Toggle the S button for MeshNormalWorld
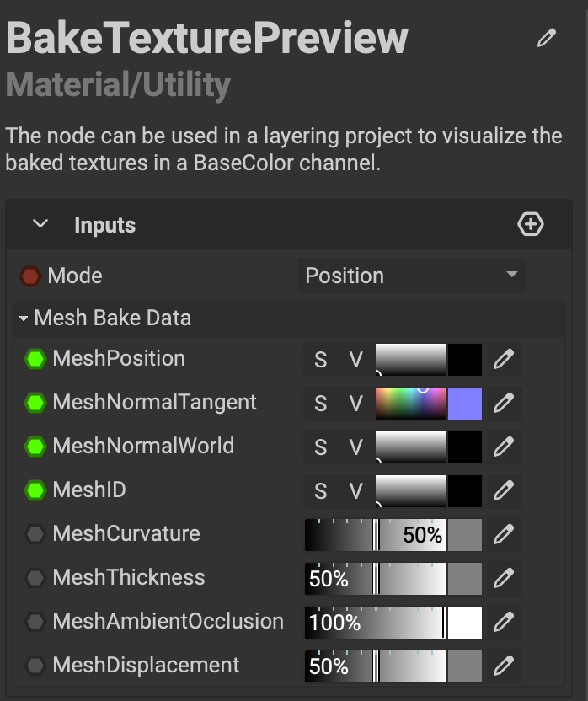588x701 pixels. click(x=320, y=447)
